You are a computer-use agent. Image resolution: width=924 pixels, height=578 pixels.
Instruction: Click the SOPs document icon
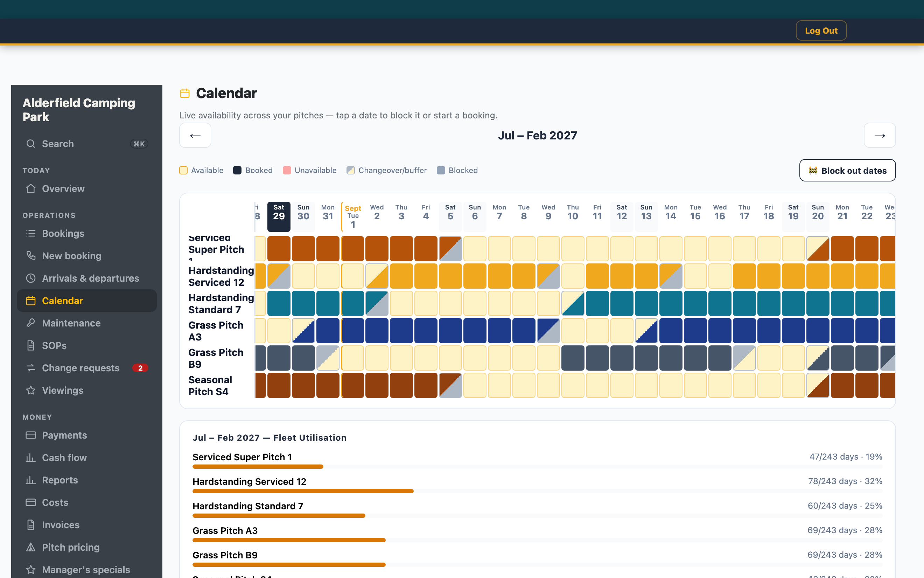(x=31, y=346)
